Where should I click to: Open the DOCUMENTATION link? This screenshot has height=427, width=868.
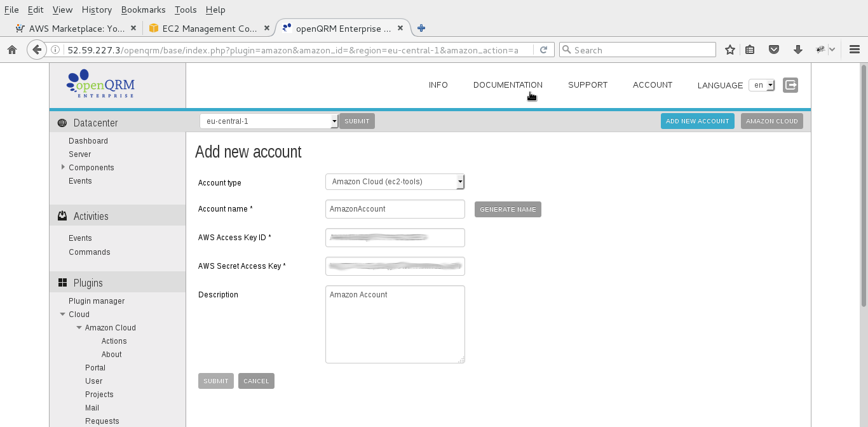click(508, 85)
